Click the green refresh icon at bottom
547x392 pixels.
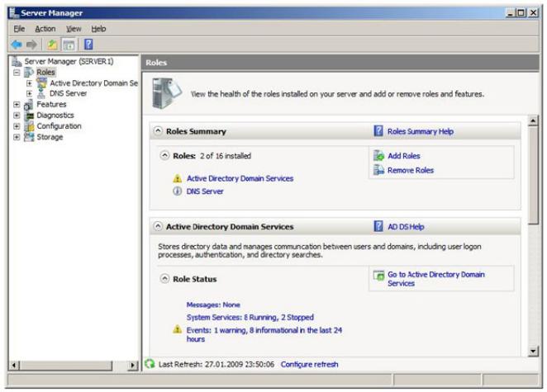(x=150, y=364)
